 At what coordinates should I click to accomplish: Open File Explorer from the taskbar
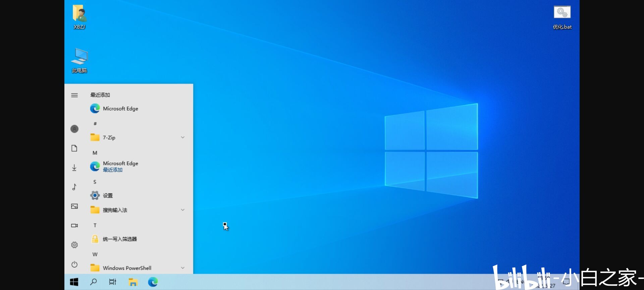133,282
